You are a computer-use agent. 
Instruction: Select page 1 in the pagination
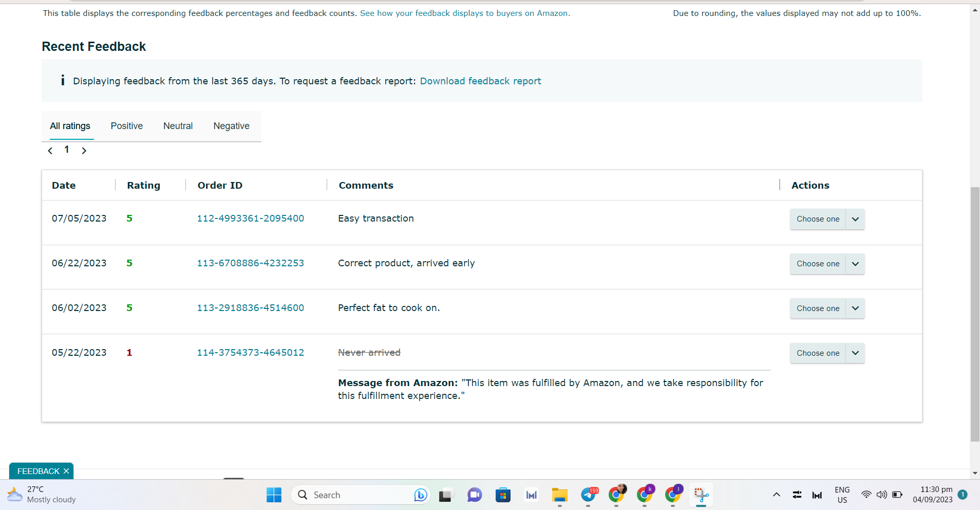pyautogui.click(x=67, y=150)
